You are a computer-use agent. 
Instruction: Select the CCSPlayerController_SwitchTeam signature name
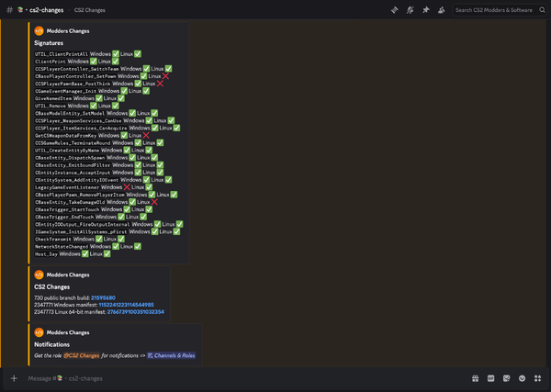tap(76, 69)
